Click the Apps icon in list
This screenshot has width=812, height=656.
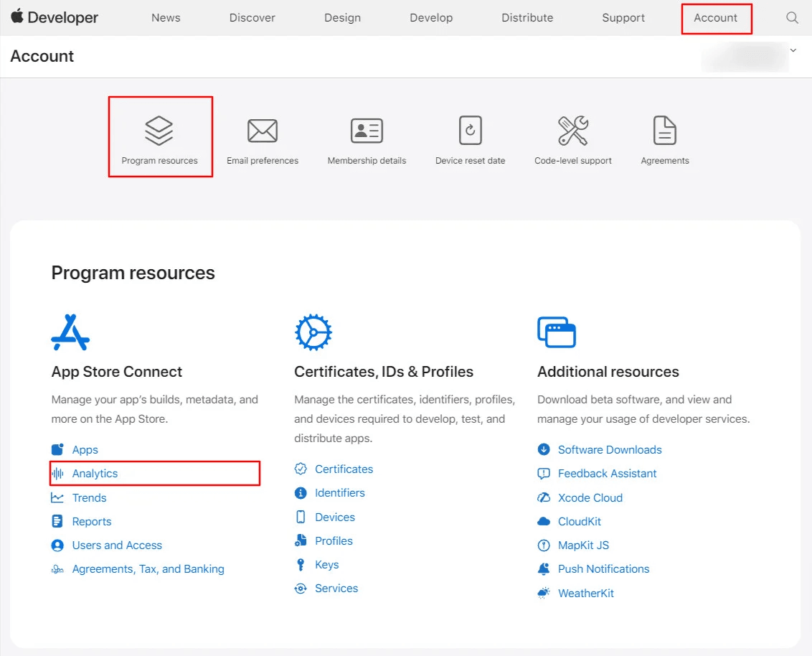tap(57, 449)
